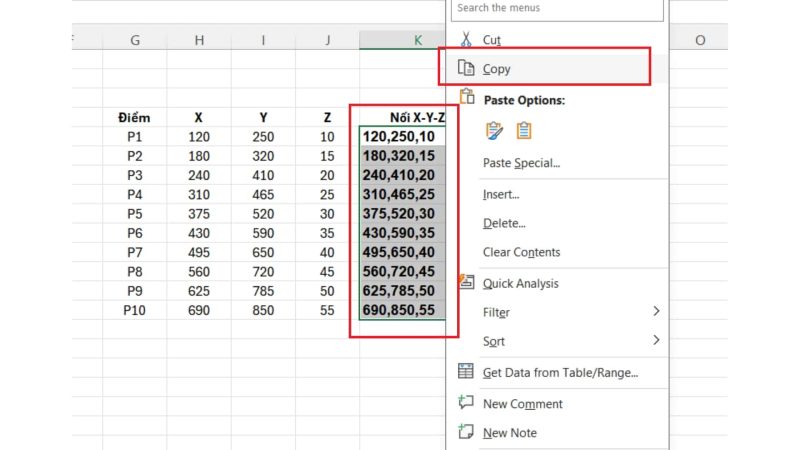The width and height of the screenshot is (800, 450).
Task: Click cell containing '495,650,40'
Action: (x=403, y=253)
